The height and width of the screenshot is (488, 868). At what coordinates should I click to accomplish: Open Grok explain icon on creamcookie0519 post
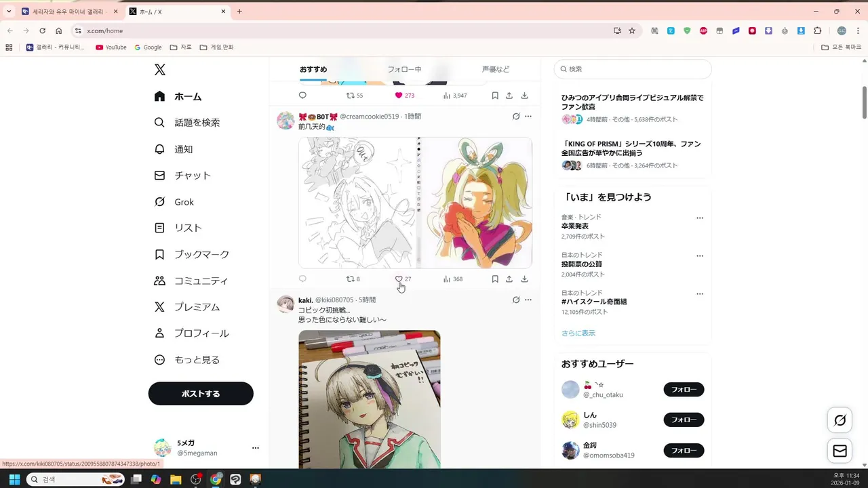[x=516, y=117]
